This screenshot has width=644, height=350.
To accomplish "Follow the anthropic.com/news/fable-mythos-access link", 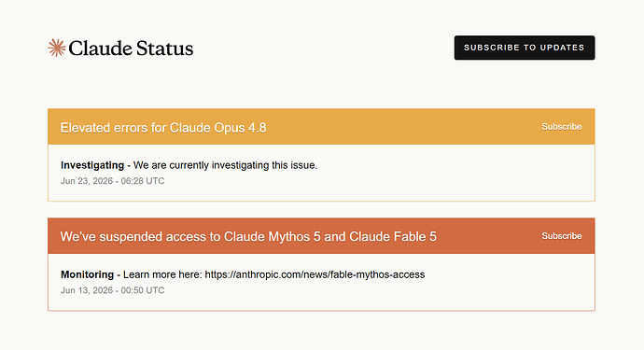I will tap(315, 274).
